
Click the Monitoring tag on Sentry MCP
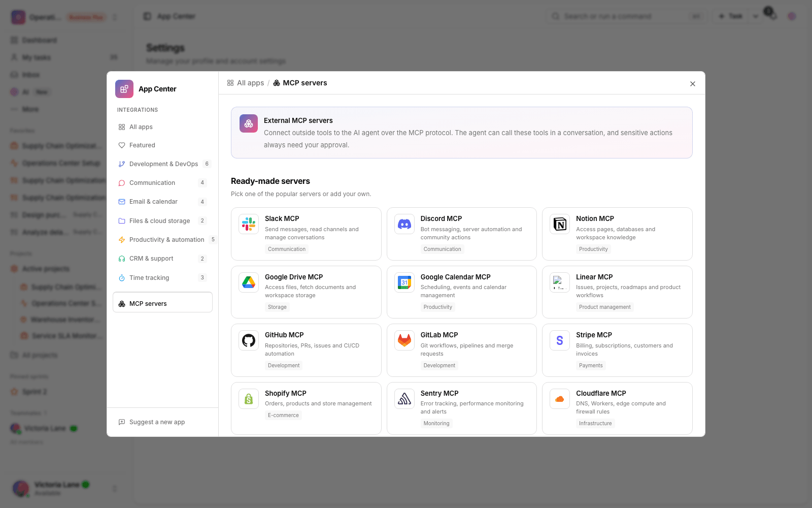pos(436,423)
